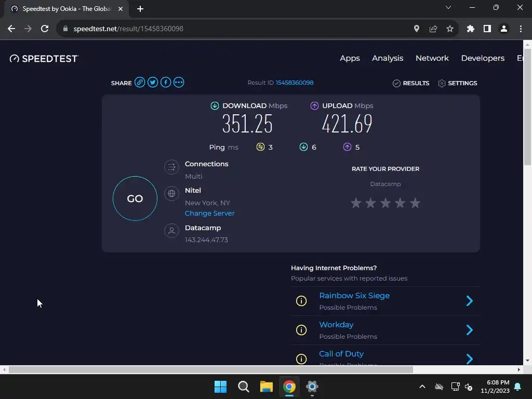Screen dimensions: 532x399
Task: Click info icon next to Workday
Action: (x=301, y=330)
